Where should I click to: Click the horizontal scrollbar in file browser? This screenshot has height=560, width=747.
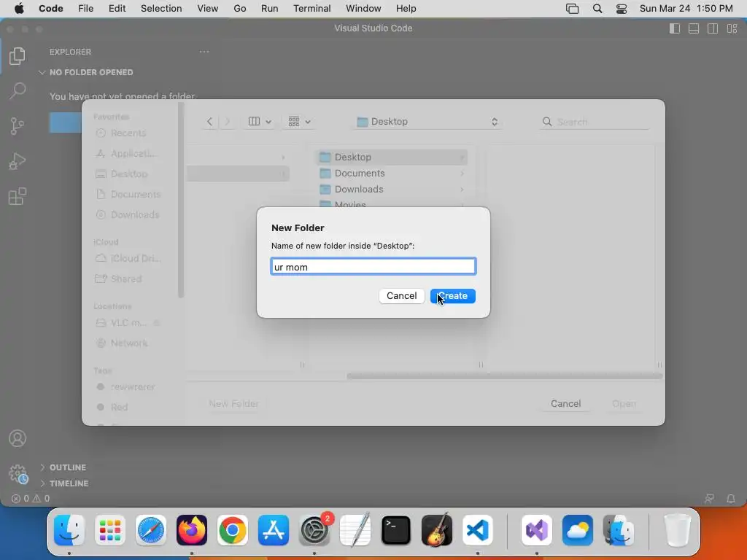click(x=505, y=376)
